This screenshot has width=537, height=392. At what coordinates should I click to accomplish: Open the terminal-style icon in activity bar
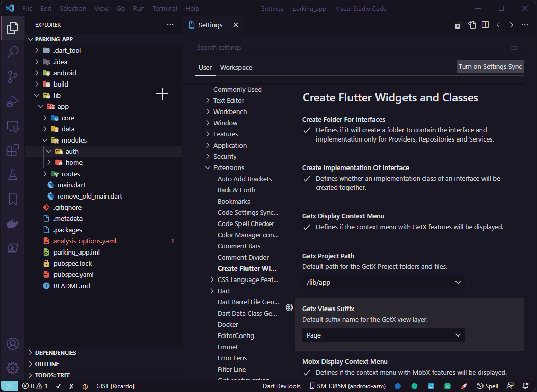coord(13,248)
